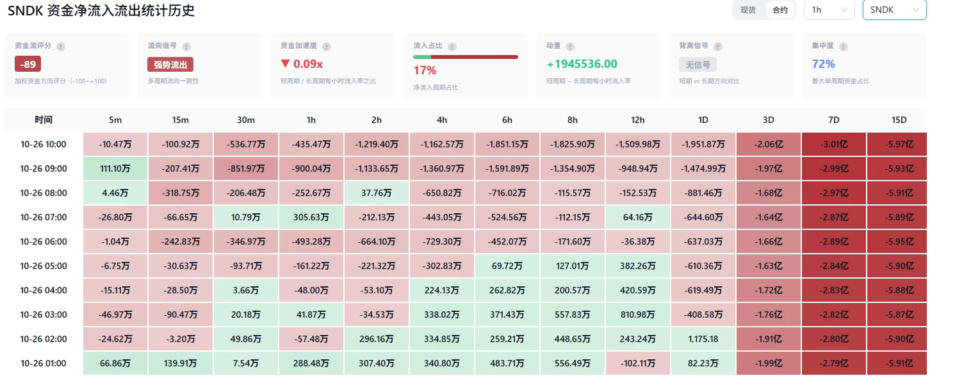The width and height of the screenshot is (980, 376).
Task: Click the question mark icon beside 资金加速度
Action: point(327,47)
